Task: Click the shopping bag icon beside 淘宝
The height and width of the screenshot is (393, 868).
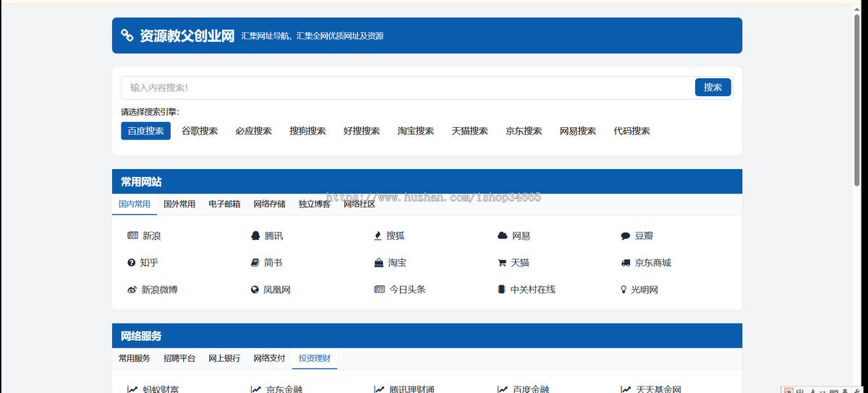Action: [x=378, y=263]
